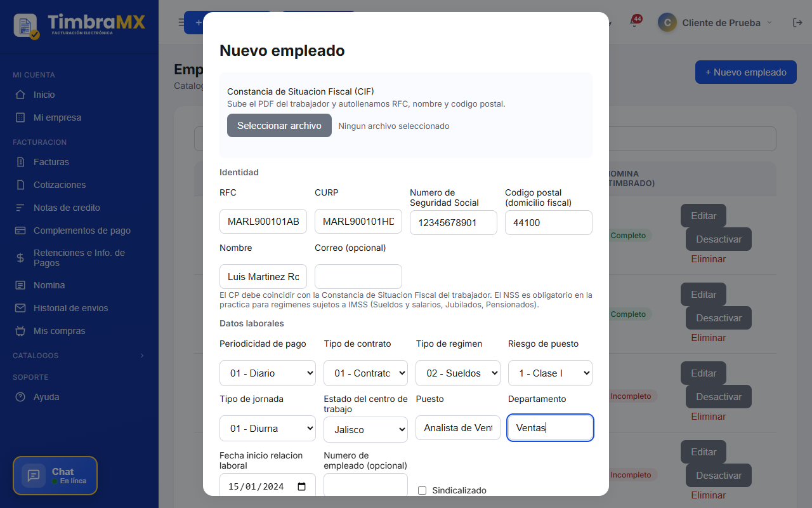Select Estado del centro de trabajo dropdown
This screenshot has height=508, width=812.
pos(365,429)
